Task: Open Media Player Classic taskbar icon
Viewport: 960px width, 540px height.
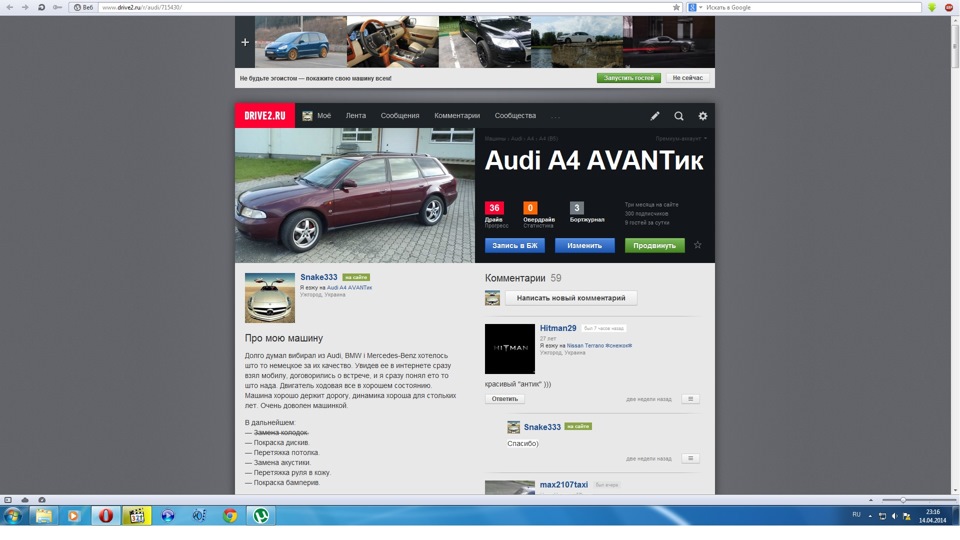Action: (137, 516)
